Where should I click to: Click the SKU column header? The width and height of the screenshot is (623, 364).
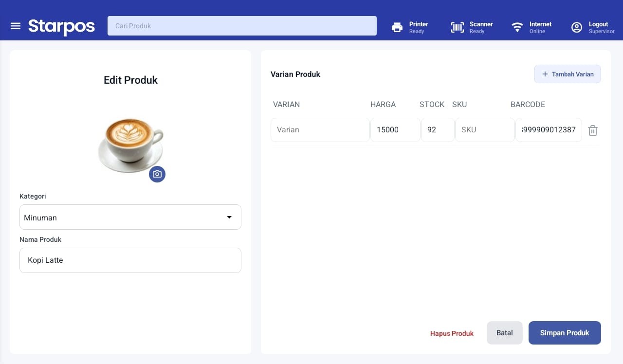459,105
